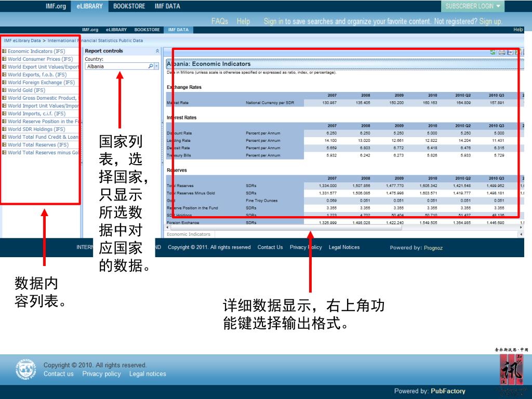Screen dimensions: 532x399
Task: Select BOOKSTORE in top navigation bar
Action: [x=129, y=6]
